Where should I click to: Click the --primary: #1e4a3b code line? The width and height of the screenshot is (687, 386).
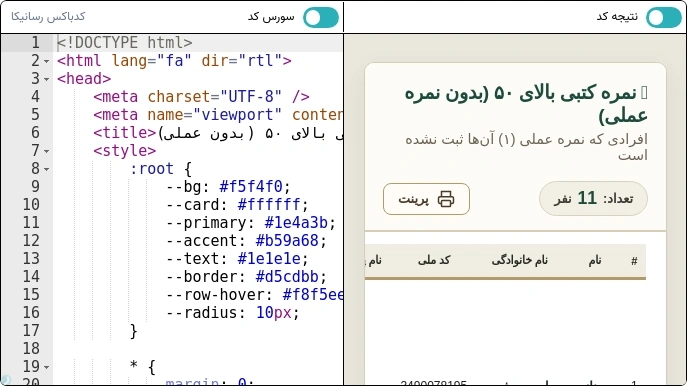(x=251, y=223)
